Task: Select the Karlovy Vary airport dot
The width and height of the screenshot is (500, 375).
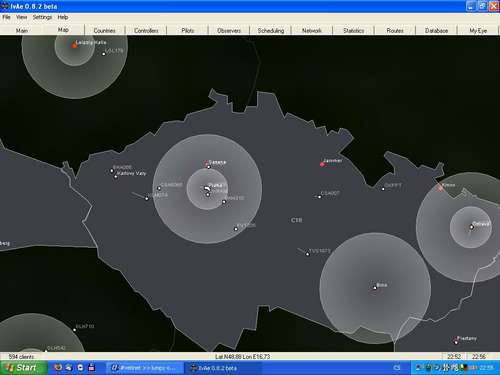Action: coord(116,177)
